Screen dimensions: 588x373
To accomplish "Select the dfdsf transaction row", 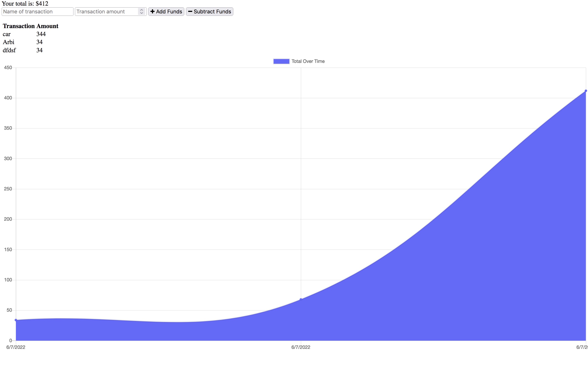I will [x=30, y=50].
